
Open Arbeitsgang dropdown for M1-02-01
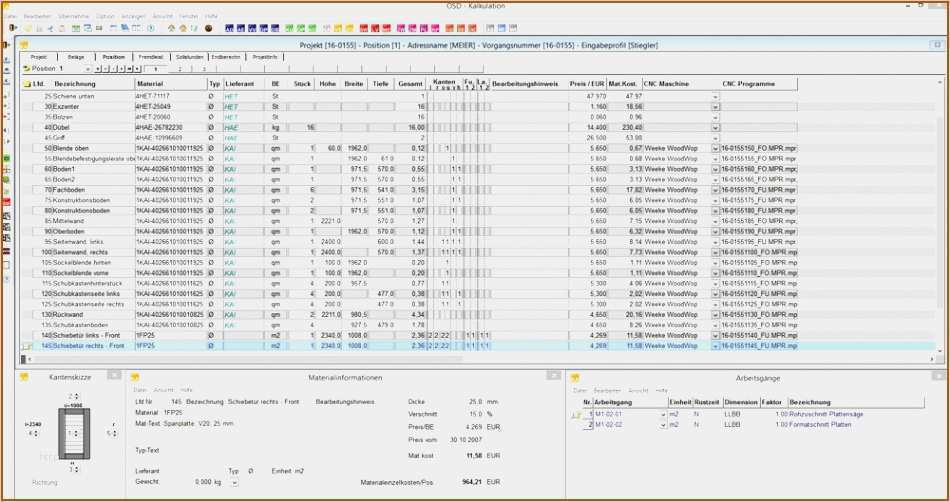pyautogui.click(x=662, y=413)
